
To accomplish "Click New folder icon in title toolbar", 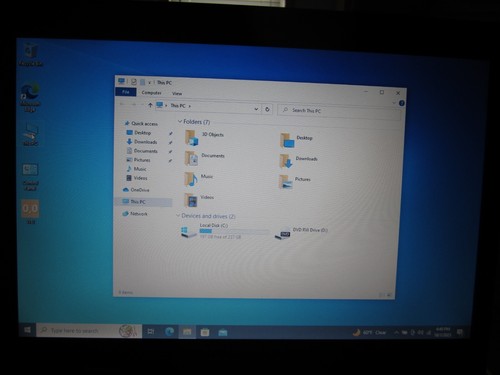I will [142, 82].
